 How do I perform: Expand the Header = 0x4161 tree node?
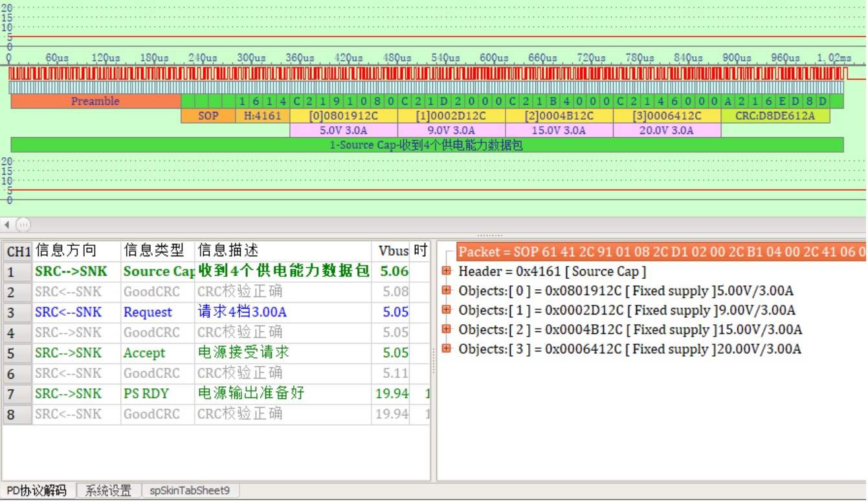click(x=446, y=272)
